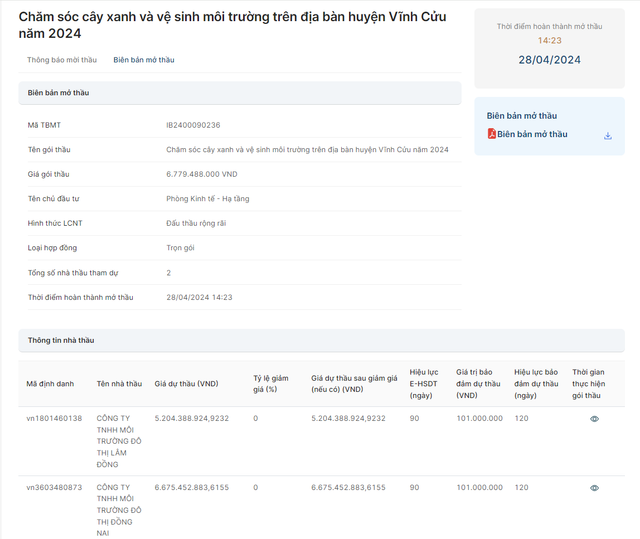Click the download icon for Biên bản mở thầu
The image size is (640, 539).
pyautogui.click(x=607, y=135)
